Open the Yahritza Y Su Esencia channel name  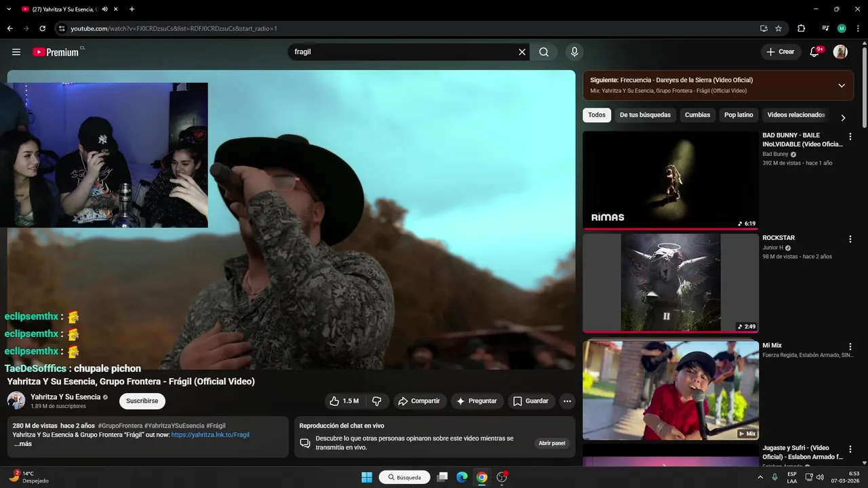pos(65,397)
